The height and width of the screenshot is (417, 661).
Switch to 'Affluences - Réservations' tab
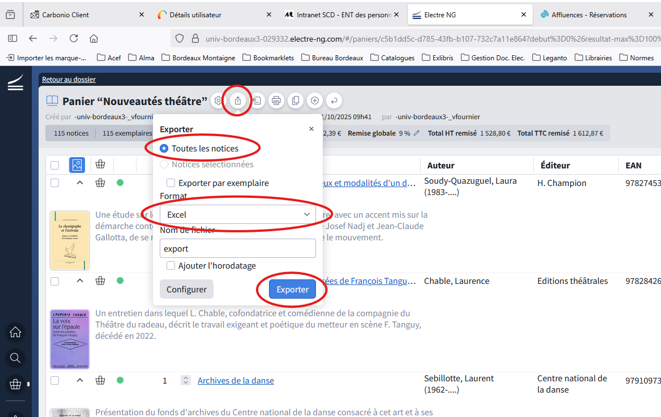pos(590,15)
